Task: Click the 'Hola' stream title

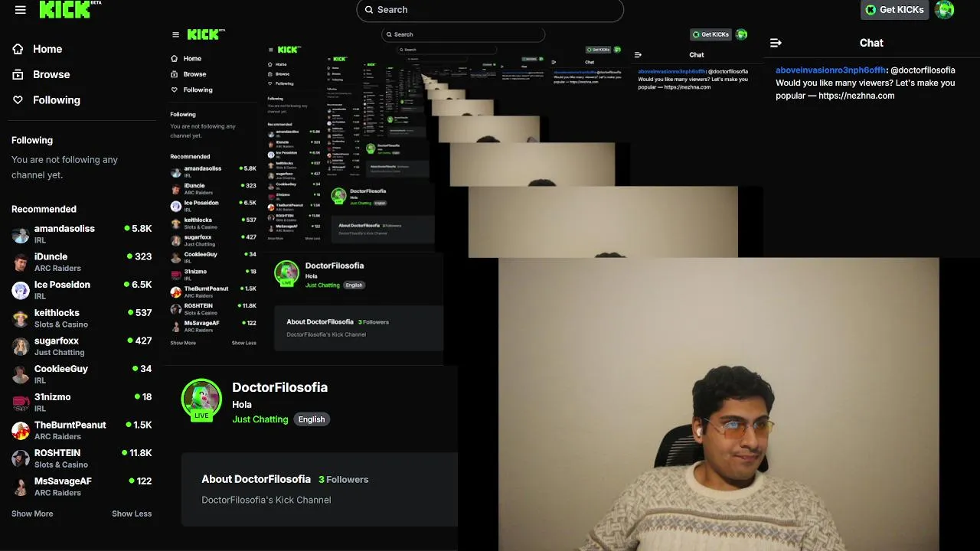Action: point(242,405)
